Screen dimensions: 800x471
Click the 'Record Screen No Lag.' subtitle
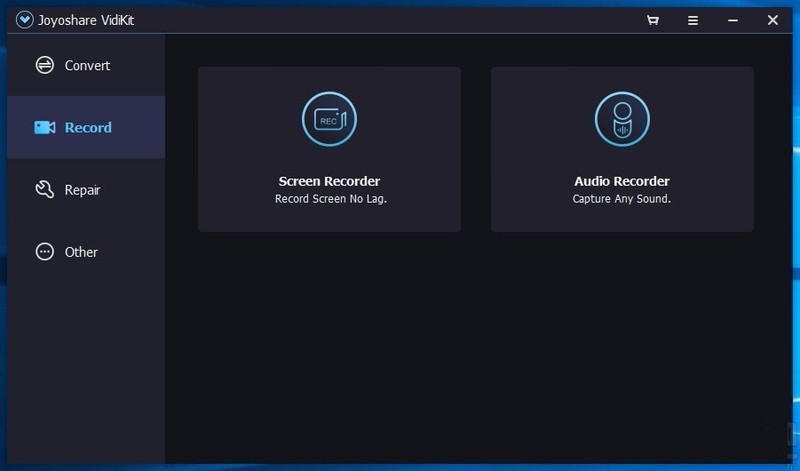[x=331, y=199]
